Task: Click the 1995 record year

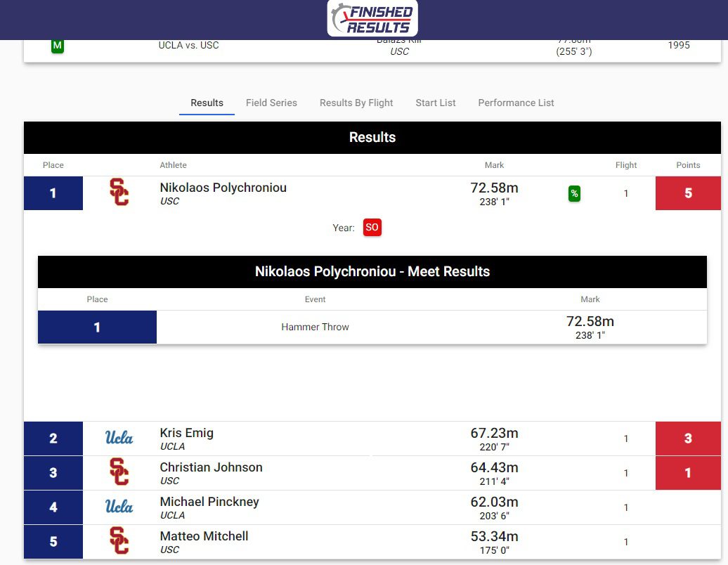Action: point(679,46)
